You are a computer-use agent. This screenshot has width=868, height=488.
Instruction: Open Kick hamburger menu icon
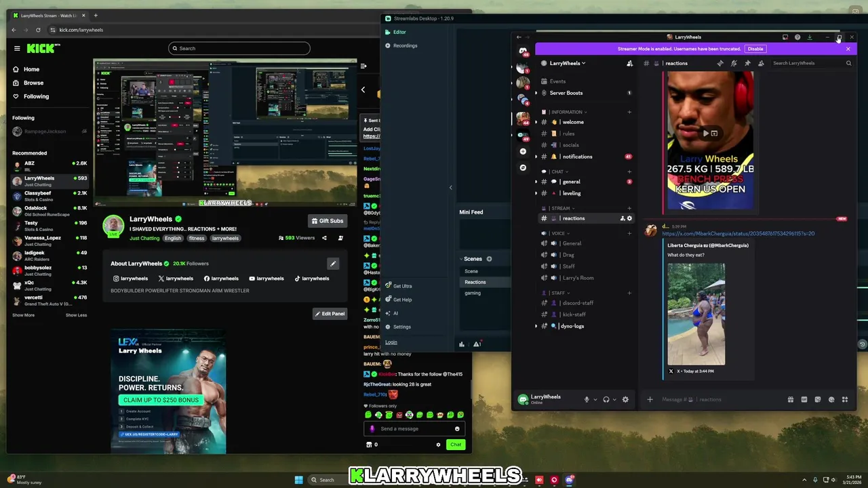point(17,48)
